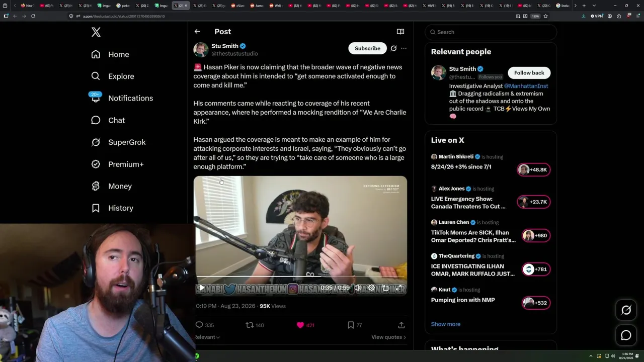Join Lauren Chen's live +980 broadcast

536,236
